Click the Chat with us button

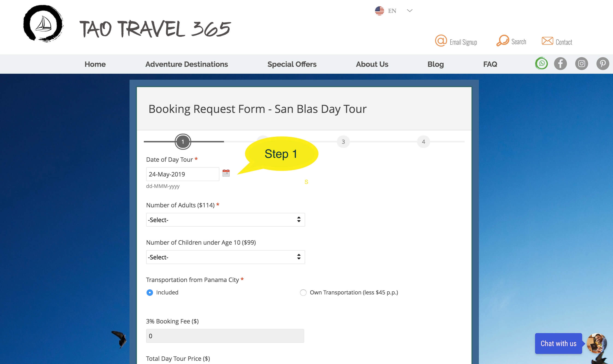coord(558,343)
